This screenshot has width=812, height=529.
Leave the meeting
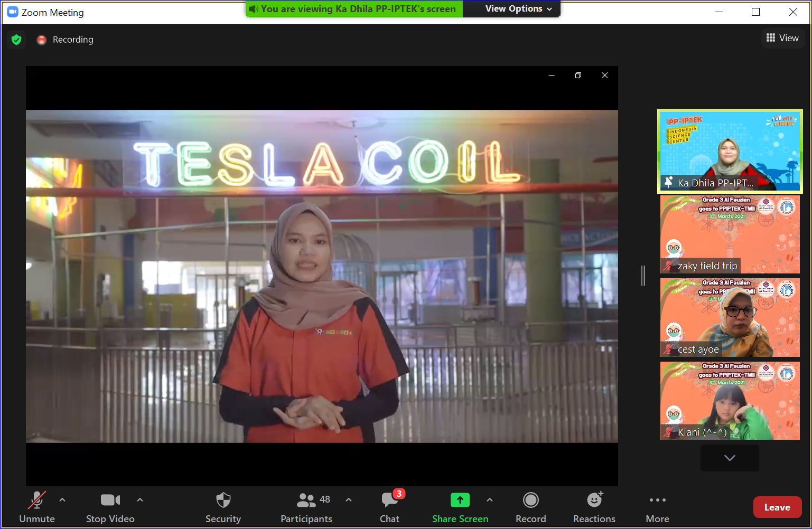click(777, 507)
